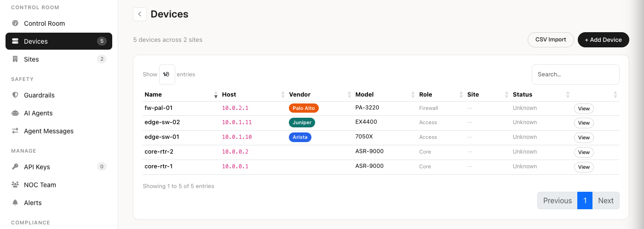View details for core-rtr-2
This screenshot has height=229, width=644.
coord(584,152)
